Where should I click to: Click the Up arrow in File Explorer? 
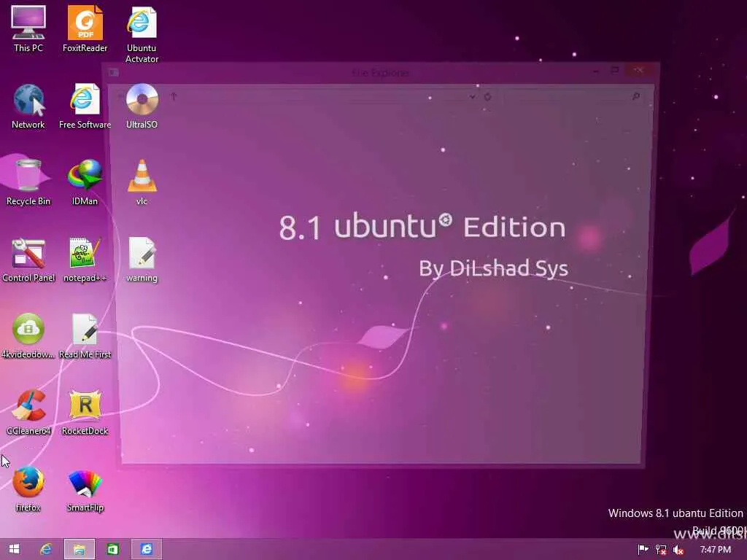pos(174,97)
